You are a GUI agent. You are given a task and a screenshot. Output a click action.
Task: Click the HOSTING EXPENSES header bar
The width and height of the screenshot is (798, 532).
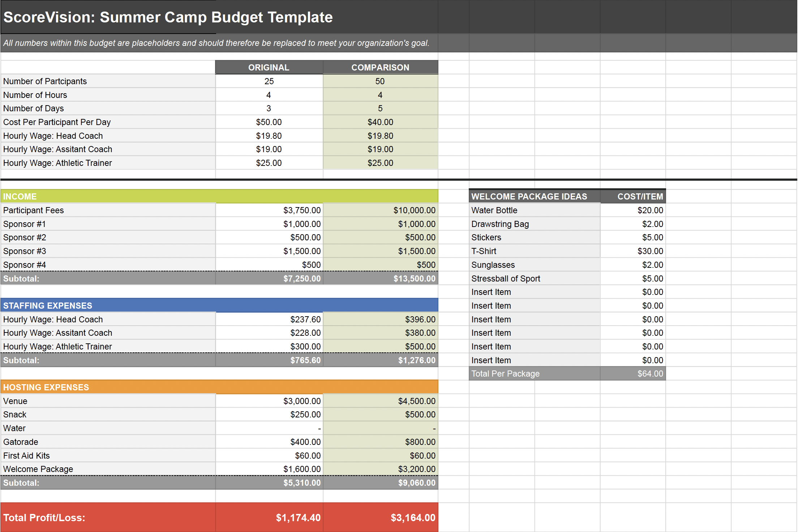[x=219, y=387]
